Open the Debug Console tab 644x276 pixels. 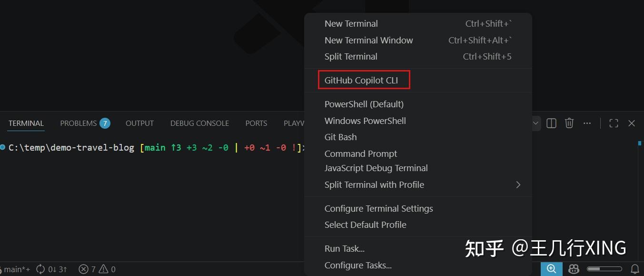[199, 123]
